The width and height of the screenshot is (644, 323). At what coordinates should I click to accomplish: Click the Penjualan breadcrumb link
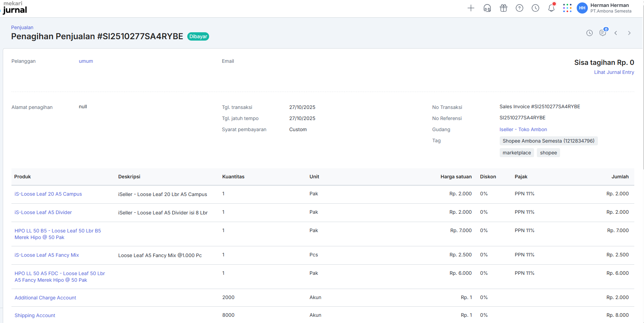[22, 27]
